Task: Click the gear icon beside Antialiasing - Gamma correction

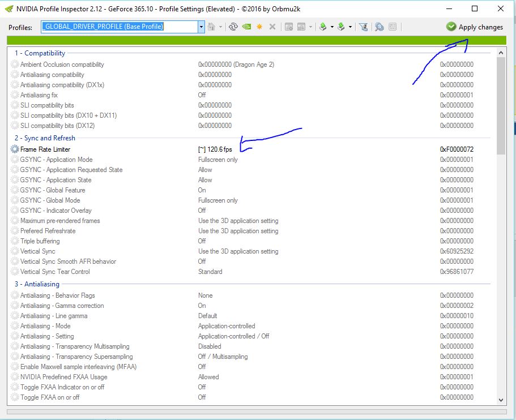Action: pyautogui.click(x=15, y=305)
